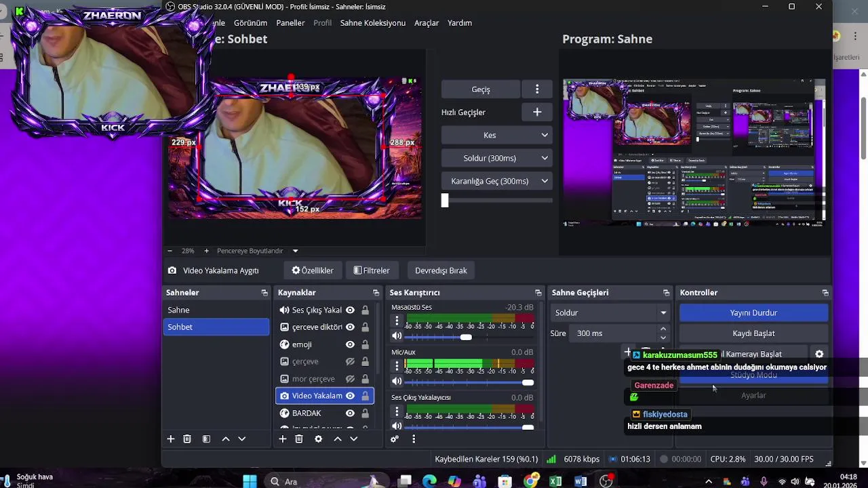Open the Mic/Aux three-dot options
The height and width of the screenshot is (488, 868).
tap(397, 365)
